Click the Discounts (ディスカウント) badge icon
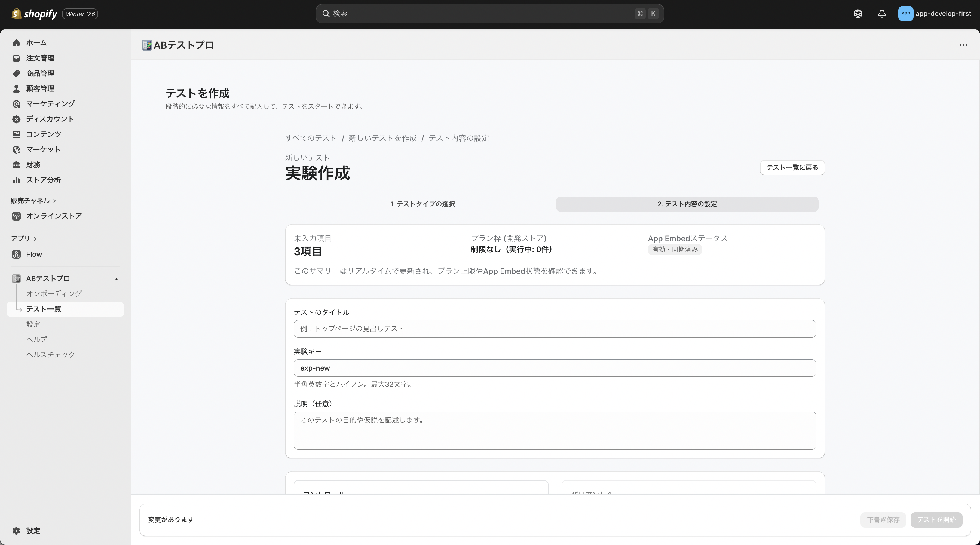 [x=16, y=119]
